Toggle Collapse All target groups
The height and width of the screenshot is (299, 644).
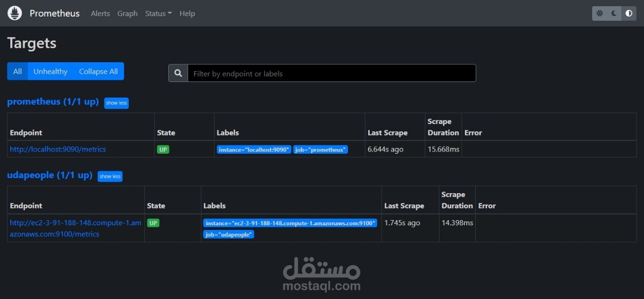[98, 71]
